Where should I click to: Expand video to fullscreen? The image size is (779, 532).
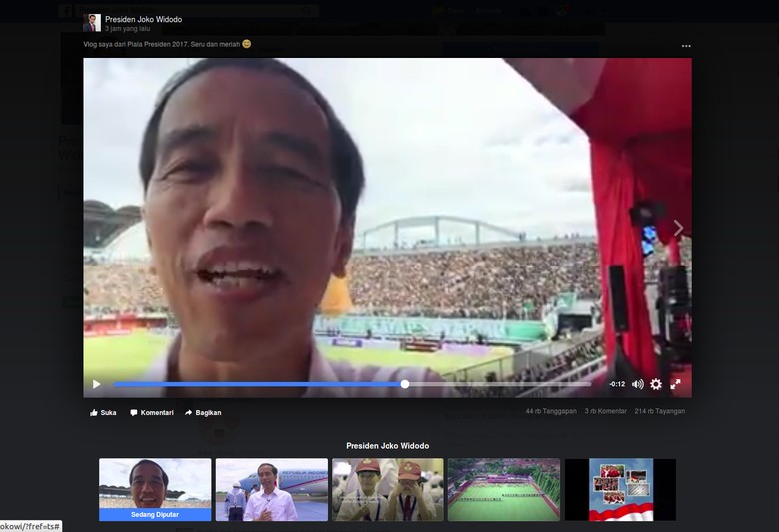pos(675,384)
